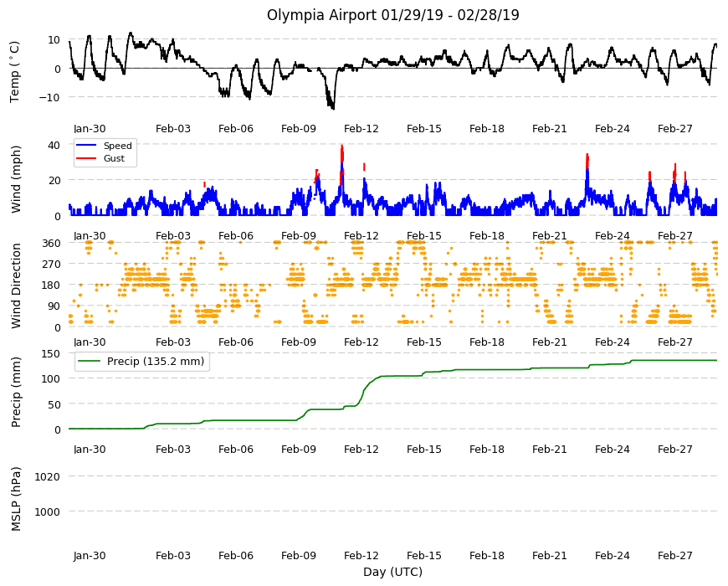Click the Precip (mm) axis label

click(x=16, y=392)
